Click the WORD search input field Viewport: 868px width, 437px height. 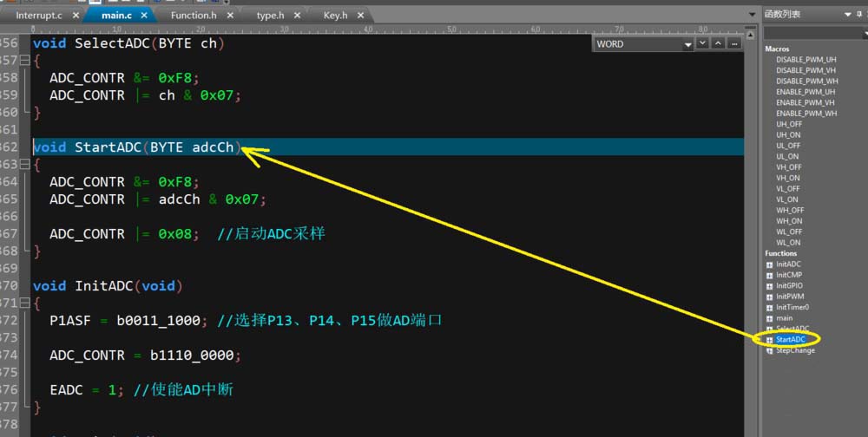pyautogui.click(x=639, y=44)
